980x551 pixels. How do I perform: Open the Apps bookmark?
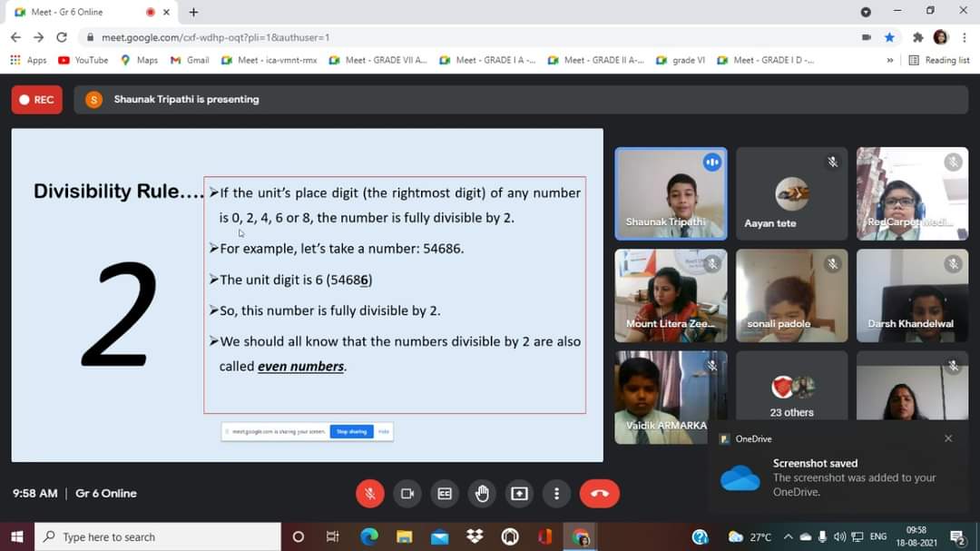point(28,60)
